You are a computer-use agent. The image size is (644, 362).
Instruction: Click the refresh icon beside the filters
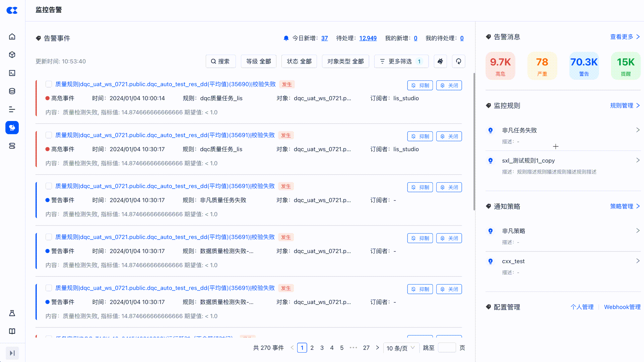[x=458, y=61]
